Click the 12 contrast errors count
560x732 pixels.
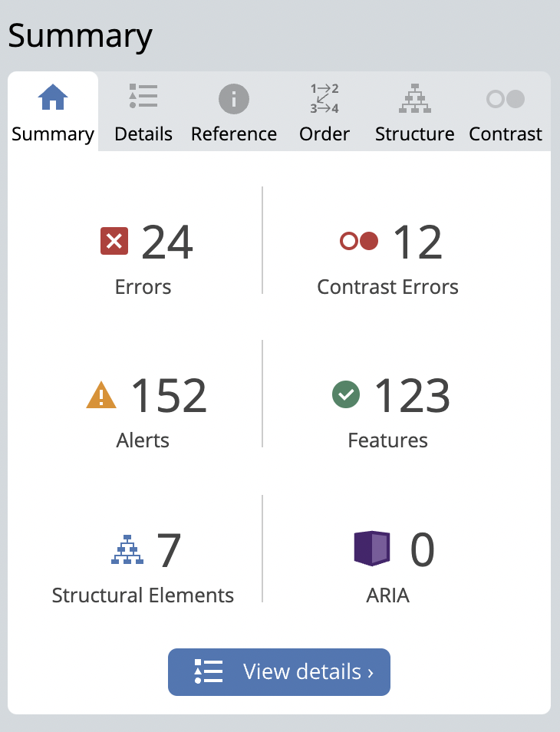click(x=418, y=242)
